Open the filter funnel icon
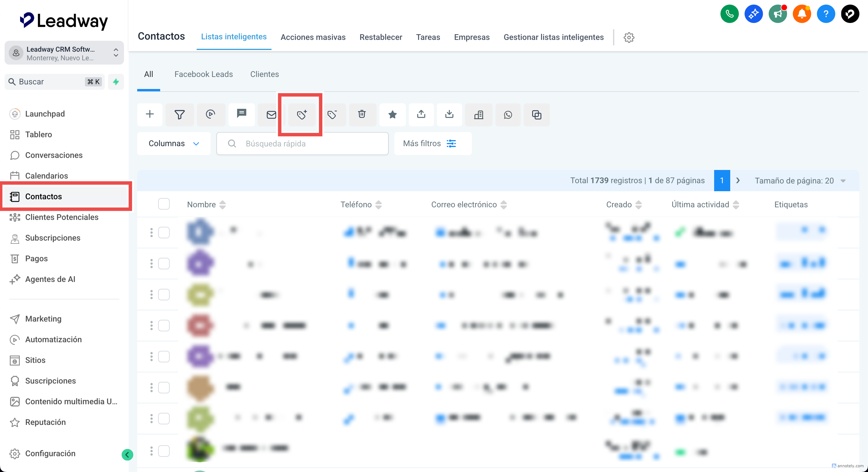 (x=179, y=115)
